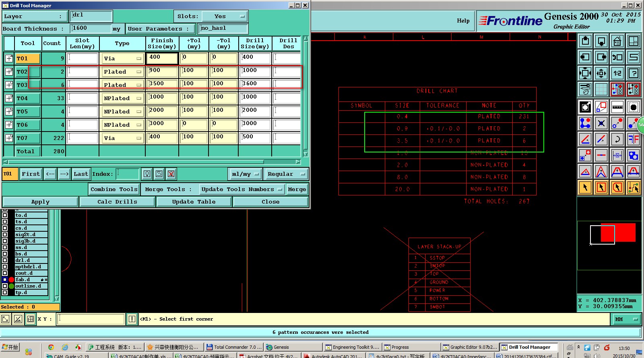The height and width of the screenshot is (358, 644).
Task: Toggle the sig2t.d layer checkbox
Action: (x=5, y=235)
